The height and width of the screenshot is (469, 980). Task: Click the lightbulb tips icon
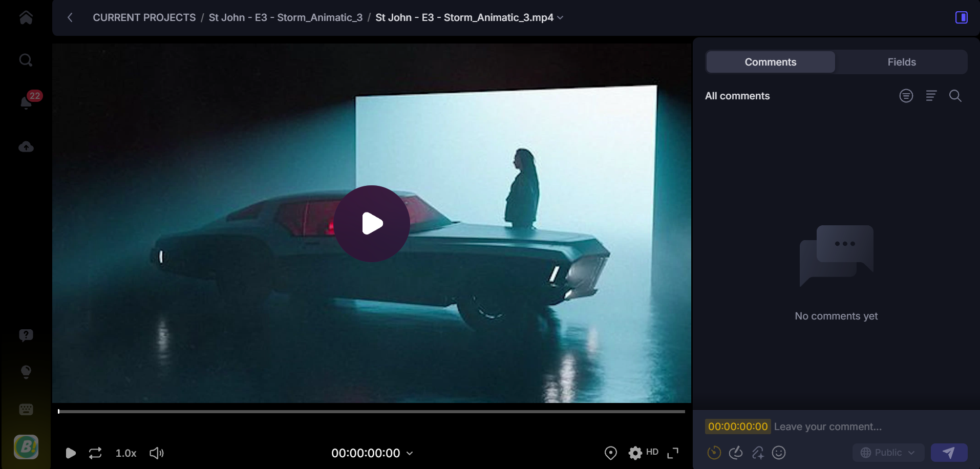coord(26,372)
